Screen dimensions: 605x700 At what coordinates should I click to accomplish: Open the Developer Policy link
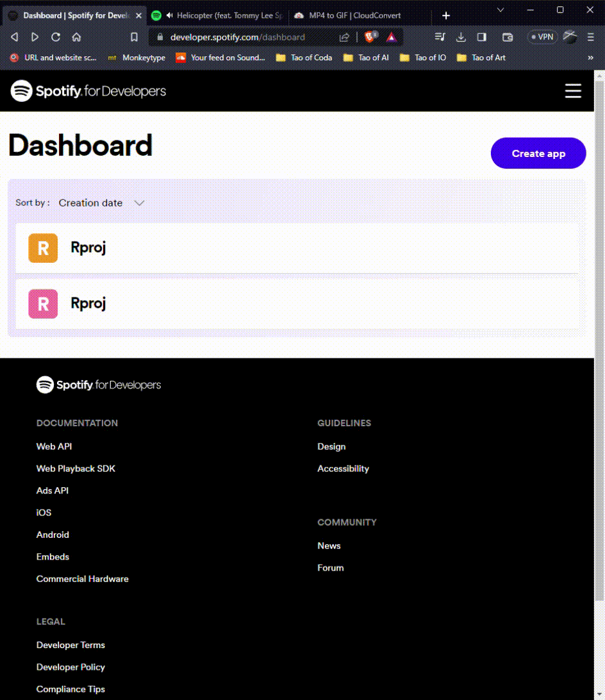(x=70, y=667)
